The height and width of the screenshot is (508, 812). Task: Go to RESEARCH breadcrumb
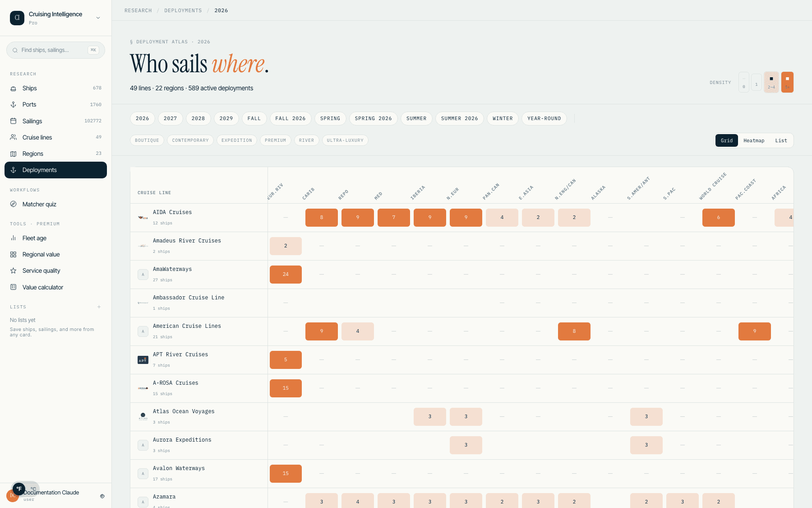[x=138, y=11]
